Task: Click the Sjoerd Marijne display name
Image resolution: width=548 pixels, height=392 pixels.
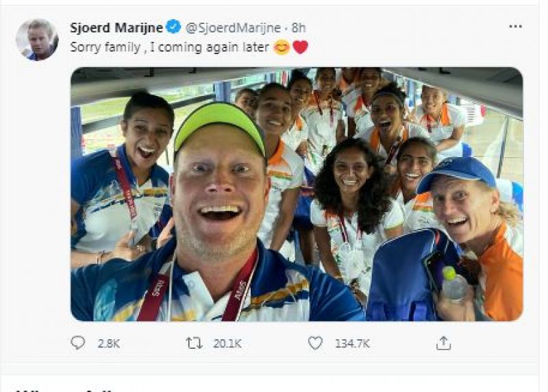Action: click(116, 27)
